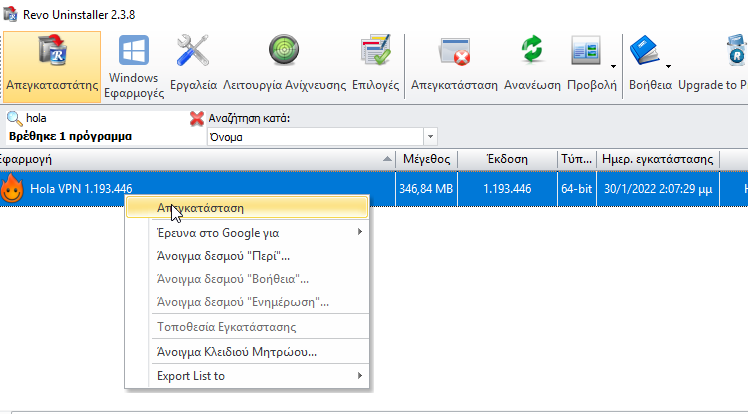The height and width of the screenshot is (414, 748).
Task: Sort by Ημερ. εγκατάστασης column
Action: pyautogui.click(x=658, y=159)
